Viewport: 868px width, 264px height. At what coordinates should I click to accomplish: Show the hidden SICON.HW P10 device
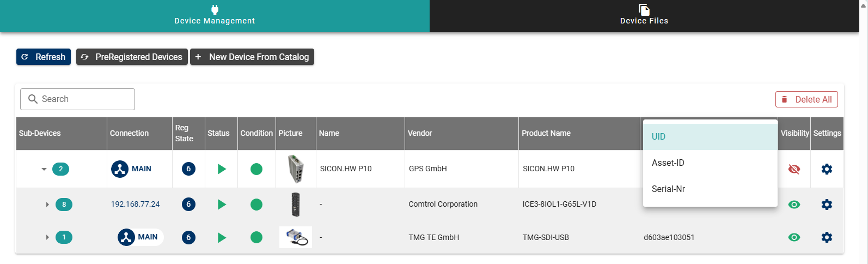click(x=794, y=169)
